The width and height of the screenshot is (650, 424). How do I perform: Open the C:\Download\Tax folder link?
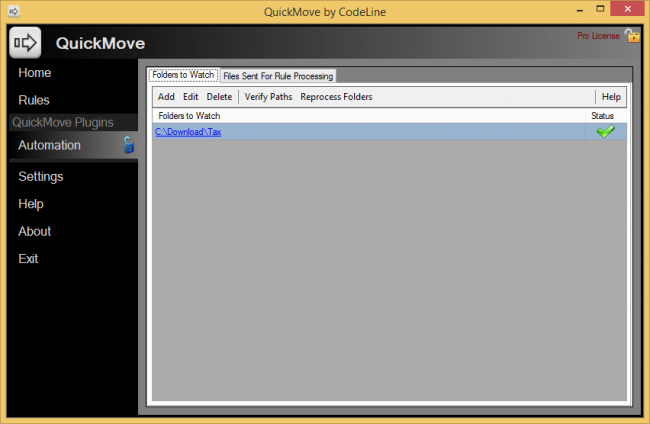pyautogui.click(x=188, y=132)
